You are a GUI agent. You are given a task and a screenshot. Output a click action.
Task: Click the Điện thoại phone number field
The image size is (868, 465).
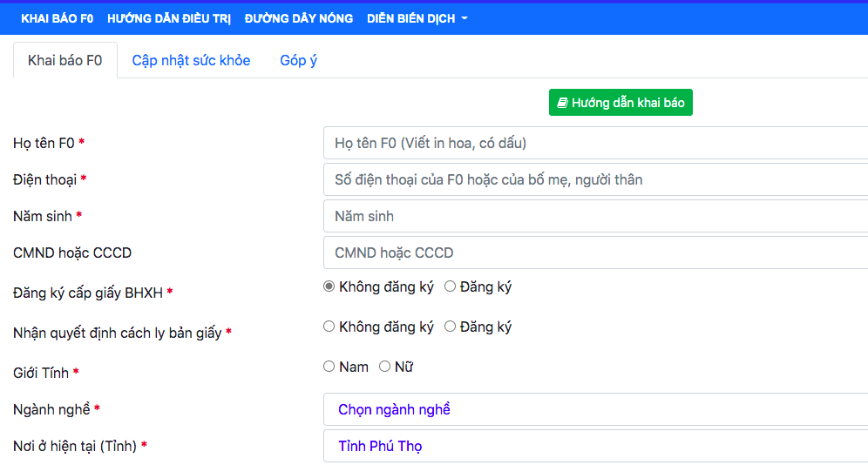tap(595, 179)
